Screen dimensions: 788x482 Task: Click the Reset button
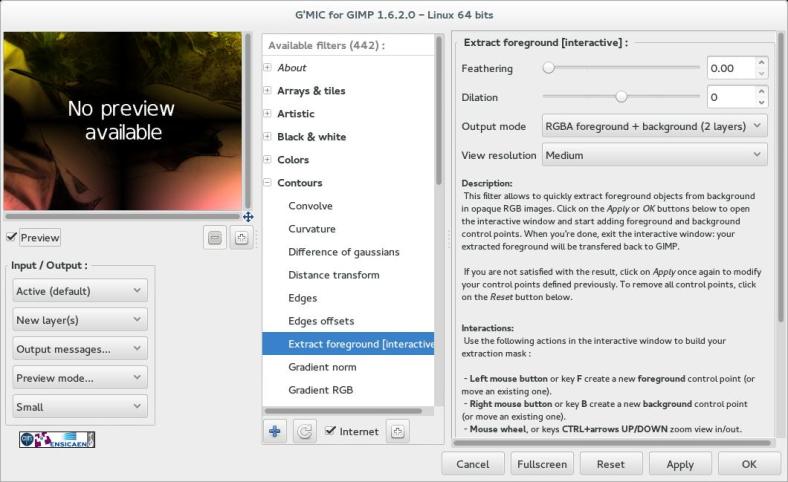[x=611, y=464]
